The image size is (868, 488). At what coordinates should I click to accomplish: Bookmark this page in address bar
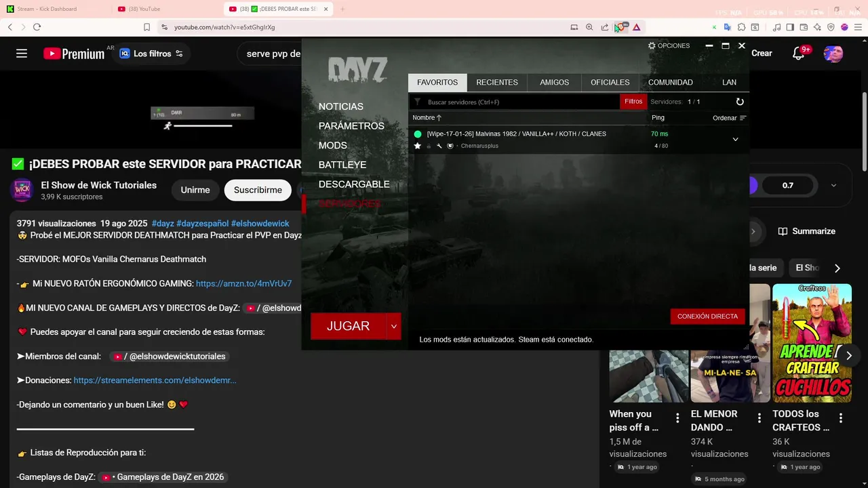146,27
